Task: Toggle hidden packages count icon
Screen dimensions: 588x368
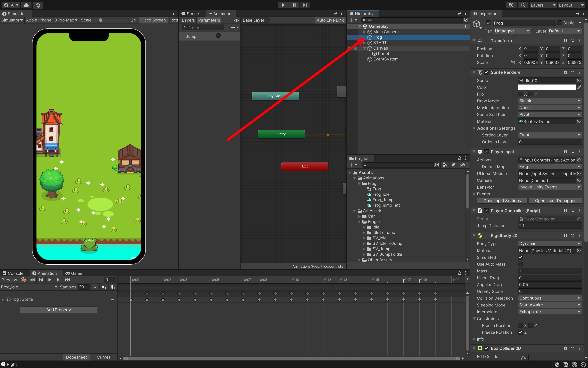Action: click(x=464, y=165)
